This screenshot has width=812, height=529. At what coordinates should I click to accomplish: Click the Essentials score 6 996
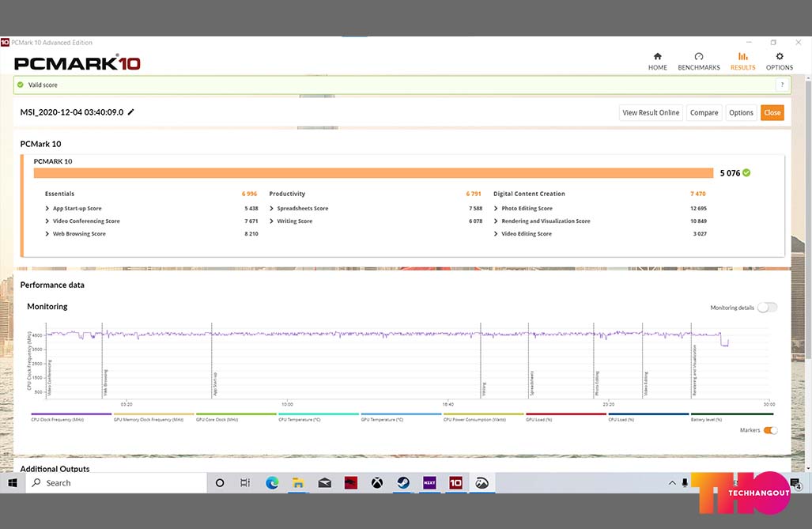click(x=249, y=194)
